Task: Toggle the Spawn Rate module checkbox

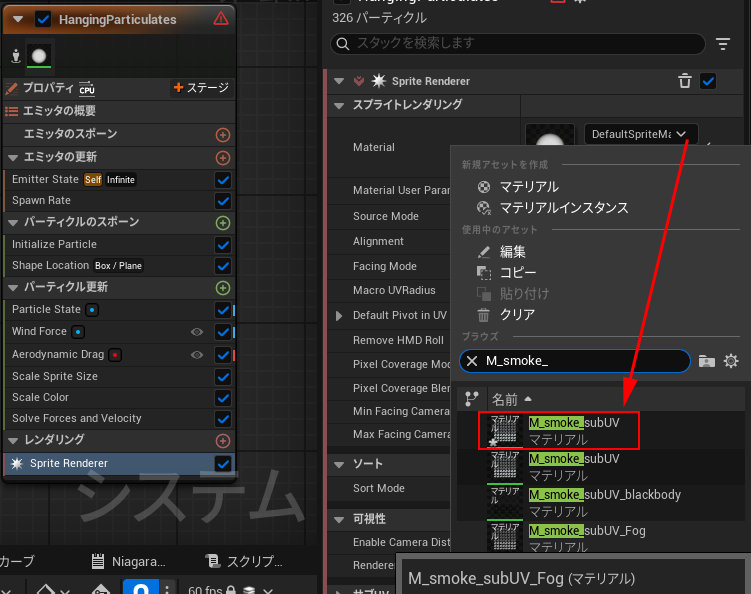Action: point(223,201)
